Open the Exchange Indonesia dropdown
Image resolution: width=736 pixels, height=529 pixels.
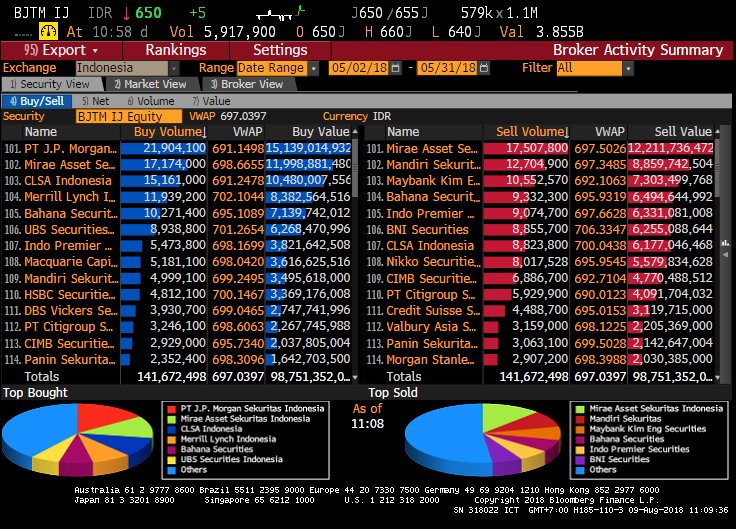[x=132, y=68]
